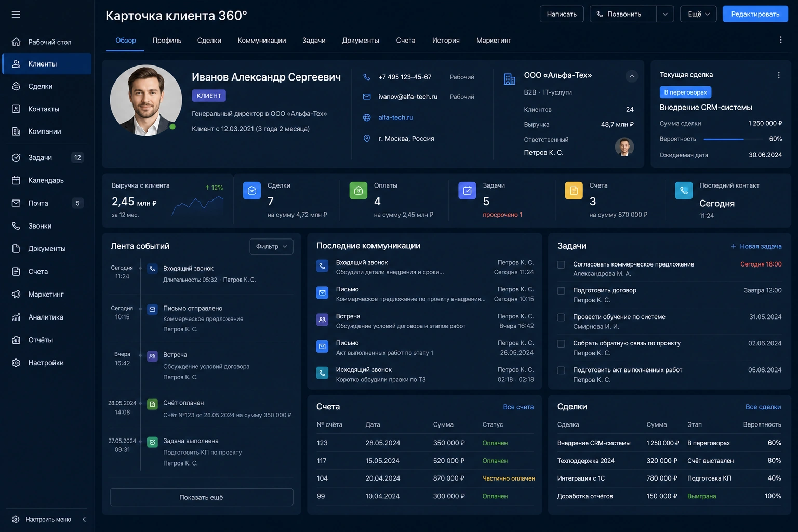The image size is (798, 532).
Task: Click the + Новая задача link
Action: click(x=756, y=246)
